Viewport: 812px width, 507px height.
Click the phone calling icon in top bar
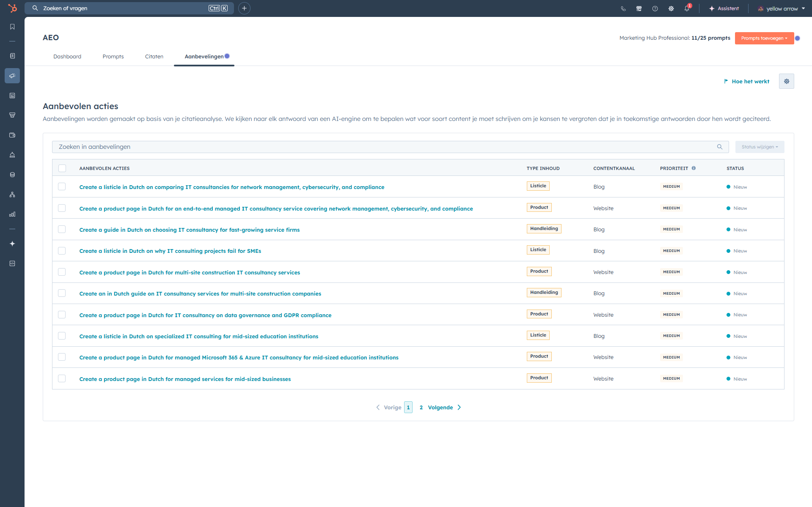pos(623,8)
